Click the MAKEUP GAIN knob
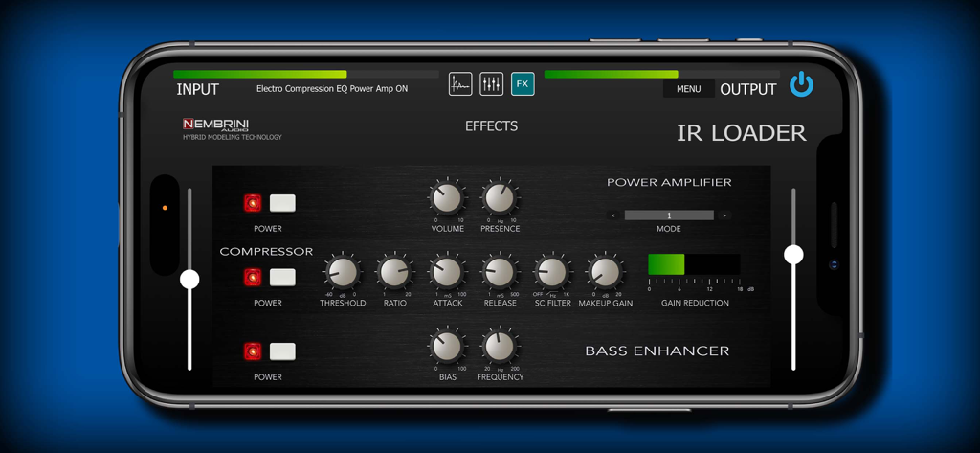 (x=605, y=272)
